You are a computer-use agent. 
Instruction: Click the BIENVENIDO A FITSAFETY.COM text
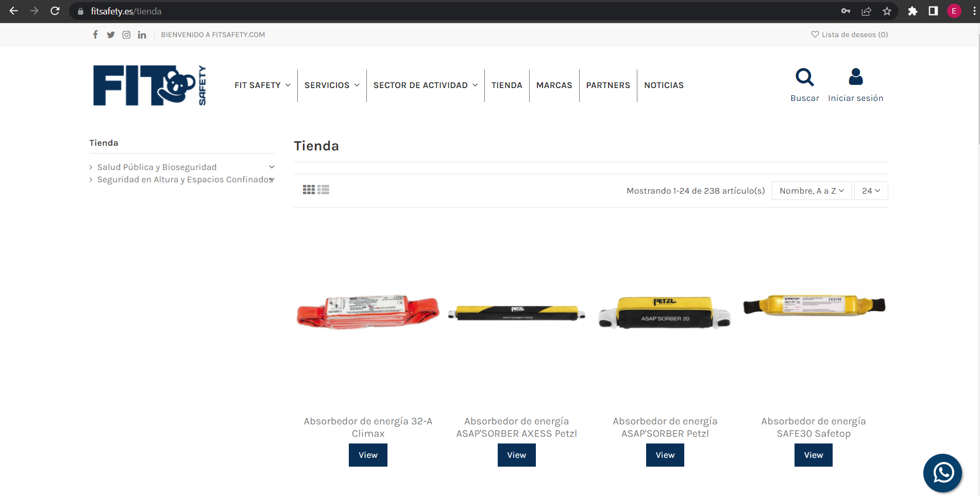coord(213,35)
